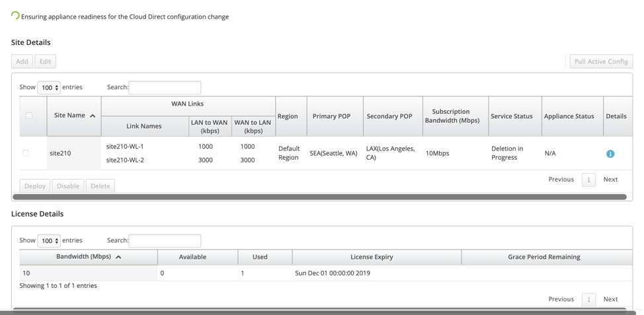Click the Site Details search field
This screenshot has width=644, height=315.
(165, 87)
